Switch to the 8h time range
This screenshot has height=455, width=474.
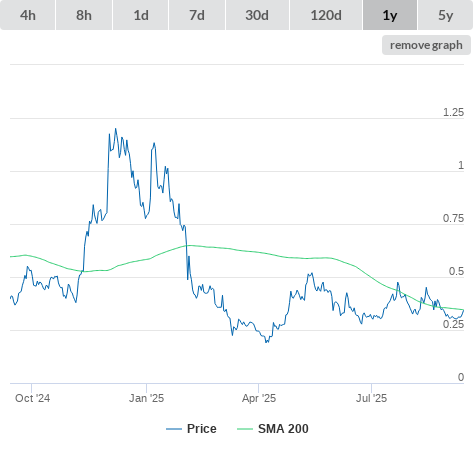pyautogui.click(x=84, y=15)
